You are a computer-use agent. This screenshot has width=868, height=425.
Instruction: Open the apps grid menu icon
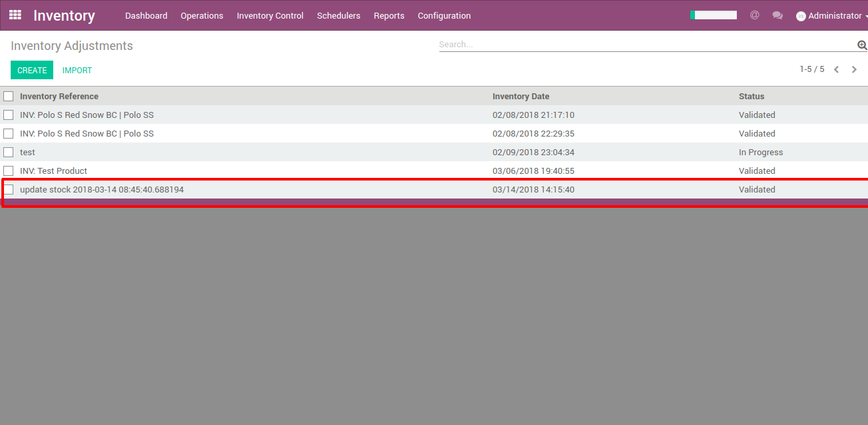click(15, 15)
